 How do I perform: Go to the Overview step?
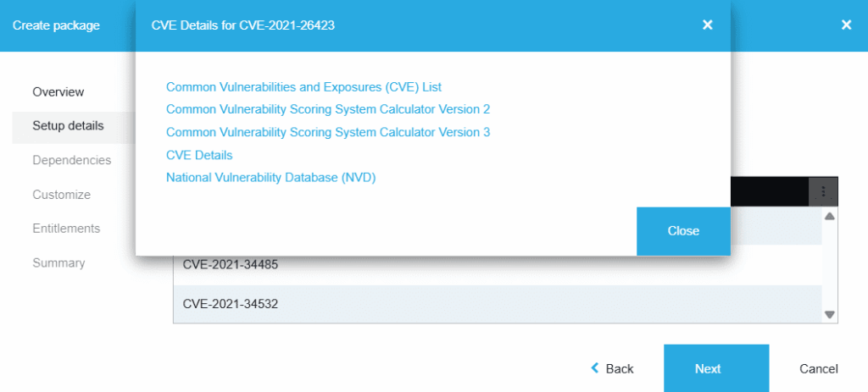coord(58,91)
